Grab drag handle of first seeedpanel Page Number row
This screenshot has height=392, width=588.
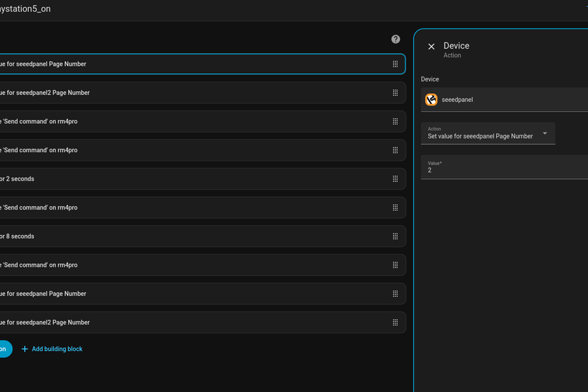pos(395,64)
